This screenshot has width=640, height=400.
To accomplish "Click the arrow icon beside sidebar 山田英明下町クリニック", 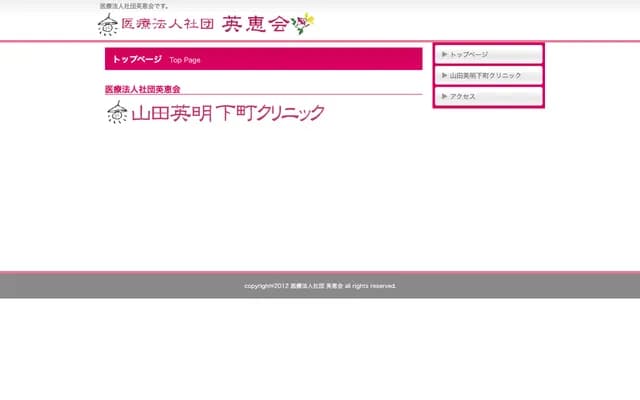I will pos(444,75).
